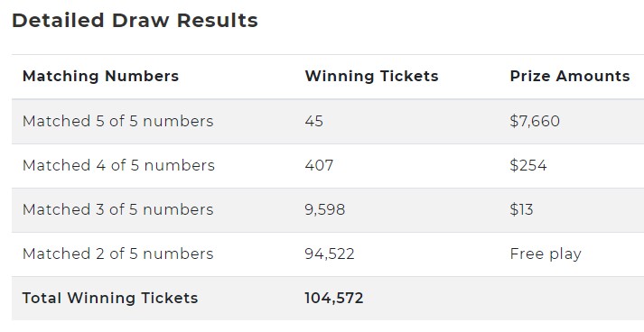The image size is (644, 332).
Task: Click the Matched 5 of 5 numbers row
Action: [328, 122]
